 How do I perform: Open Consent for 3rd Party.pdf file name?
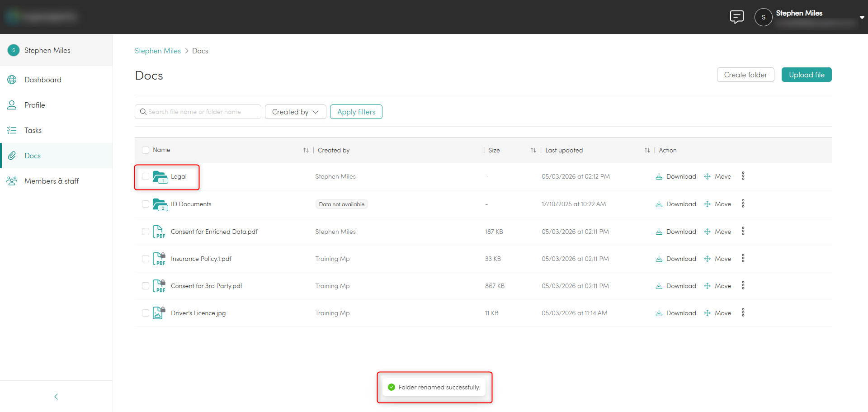coord(207,286)
